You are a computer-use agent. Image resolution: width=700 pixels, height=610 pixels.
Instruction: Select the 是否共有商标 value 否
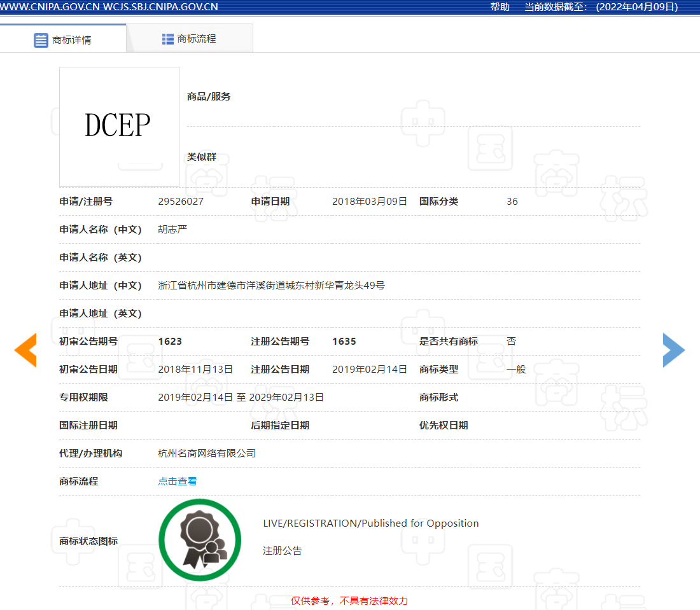[512, 342]
